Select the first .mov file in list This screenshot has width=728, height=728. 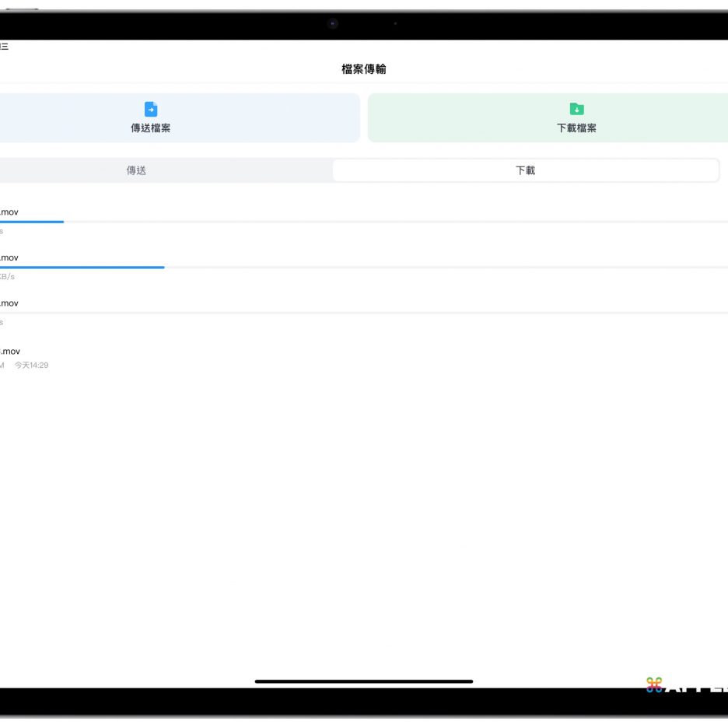click(x=9, y=212)
